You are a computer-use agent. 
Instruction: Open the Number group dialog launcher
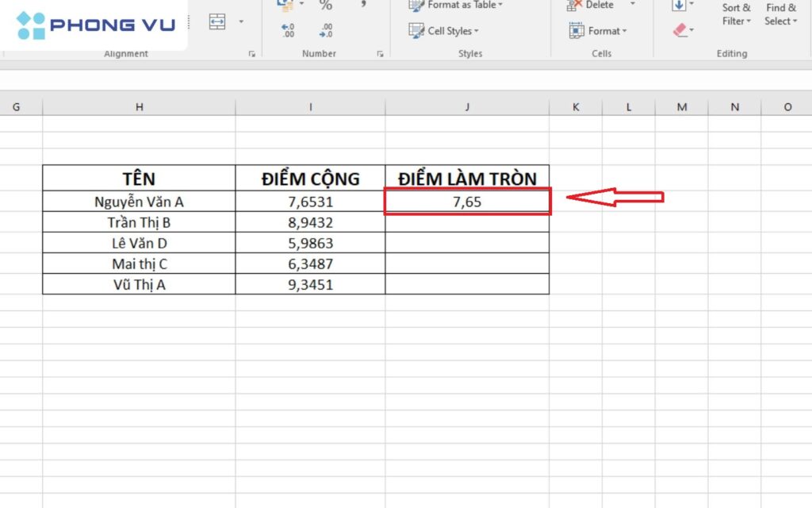tap(379, 52)
